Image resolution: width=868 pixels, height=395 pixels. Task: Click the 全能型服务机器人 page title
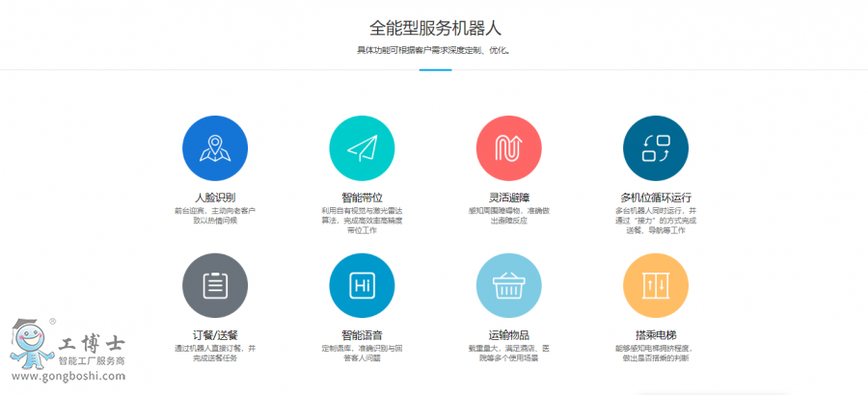click(x=435, y=27)
